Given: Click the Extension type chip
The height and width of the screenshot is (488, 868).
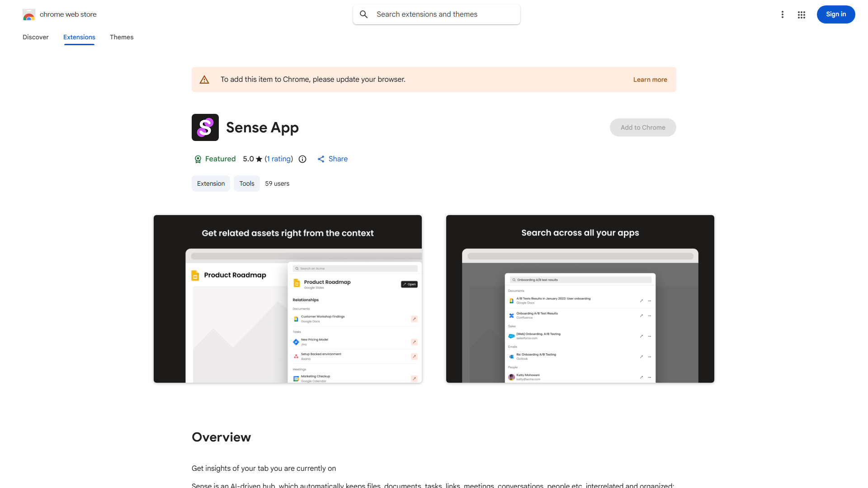Looking at the screenshot, I should tap(211, 183).
